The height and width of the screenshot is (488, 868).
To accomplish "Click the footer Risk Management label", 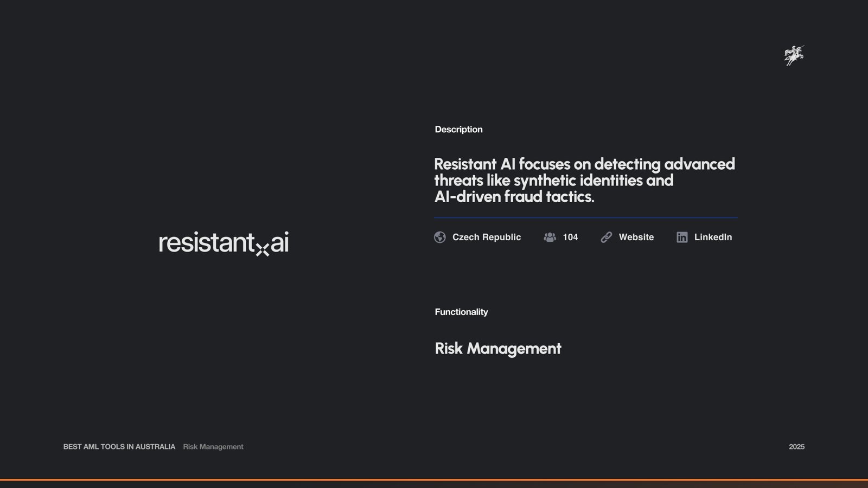I will (213, 447).
